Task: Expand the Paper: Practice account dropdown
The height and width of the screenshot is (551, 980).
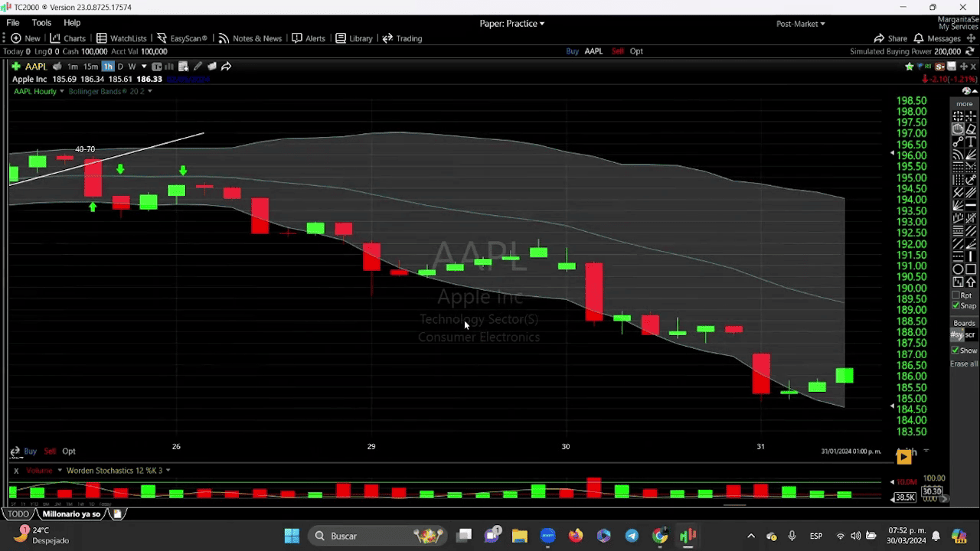Action: point(511,24)
